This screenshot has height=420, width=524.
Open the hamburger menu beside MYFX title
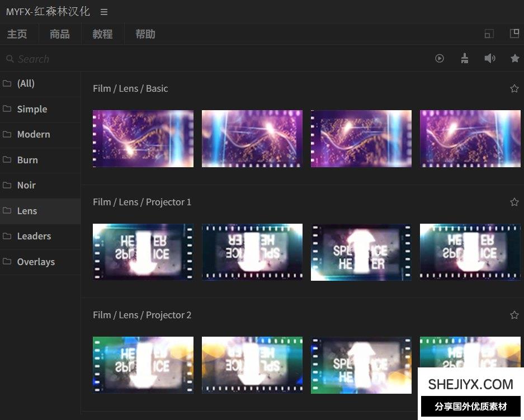pyautogui.click(x=104, y=12)
